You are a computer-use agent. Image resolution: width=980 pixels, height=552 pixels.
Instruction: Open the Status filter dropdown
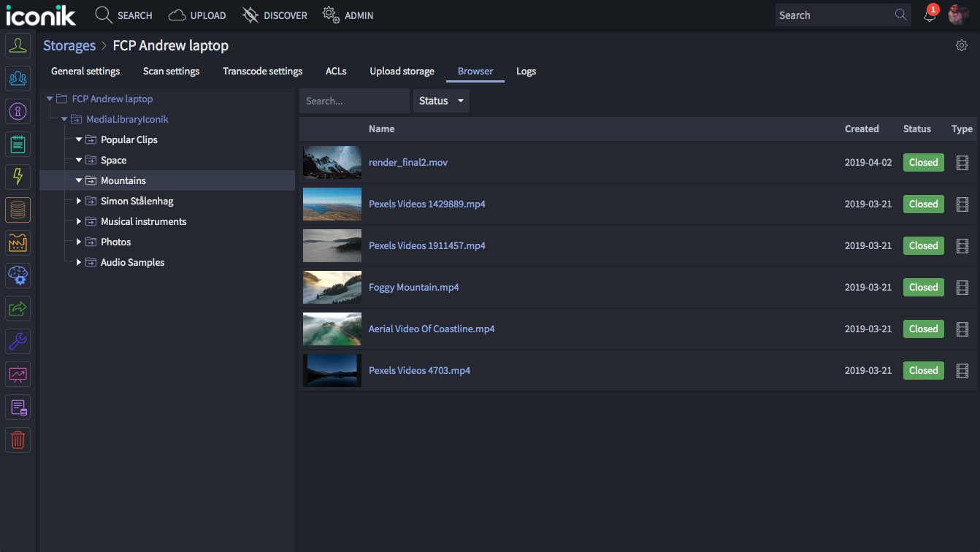tap(441, 101)
